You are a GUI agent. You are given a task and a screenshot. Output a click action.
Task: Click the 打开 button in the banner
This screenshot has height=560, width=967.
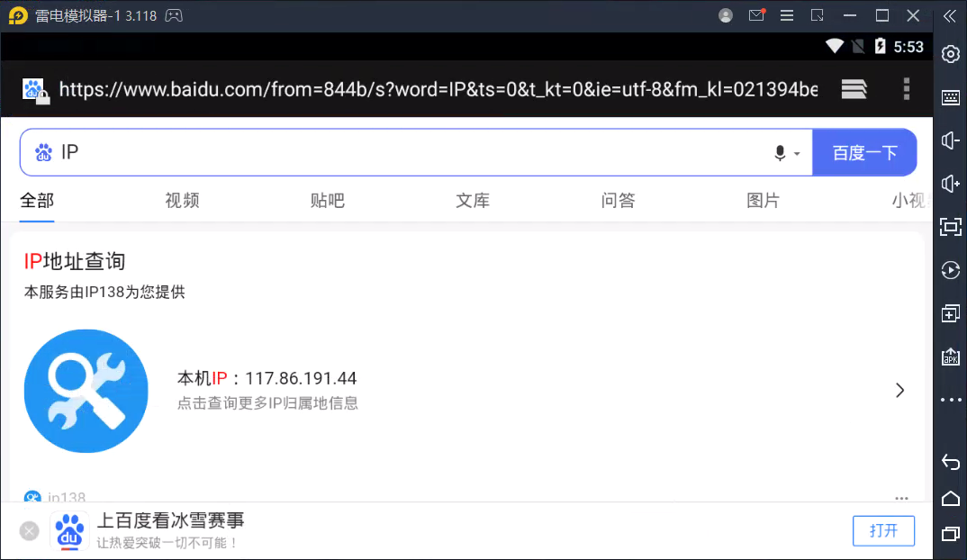[x=883, y=530]
